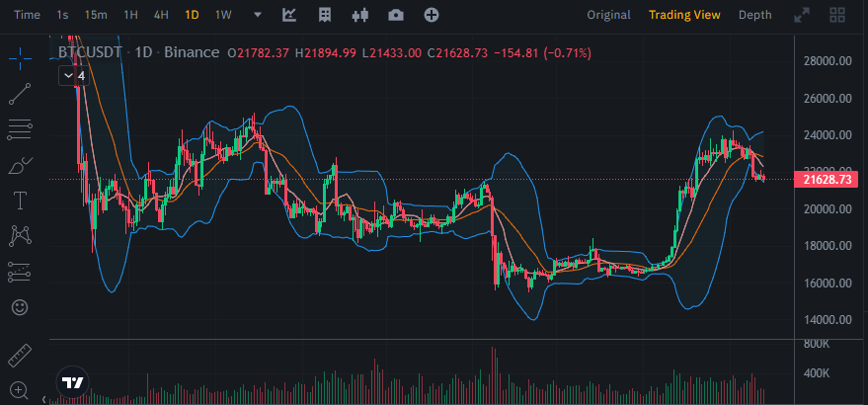868x405 pixels.
Task: Open the building/market data icon
Action: (x=325, y=15)
